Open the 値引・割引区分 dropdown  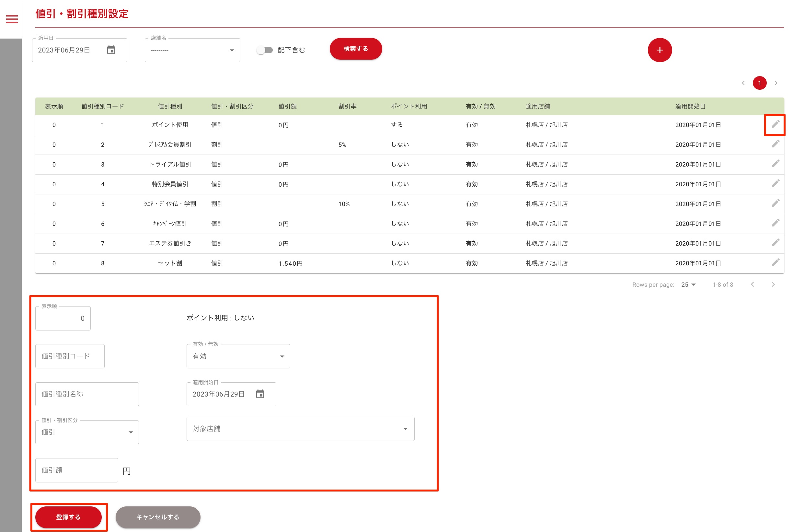point(87,432)
